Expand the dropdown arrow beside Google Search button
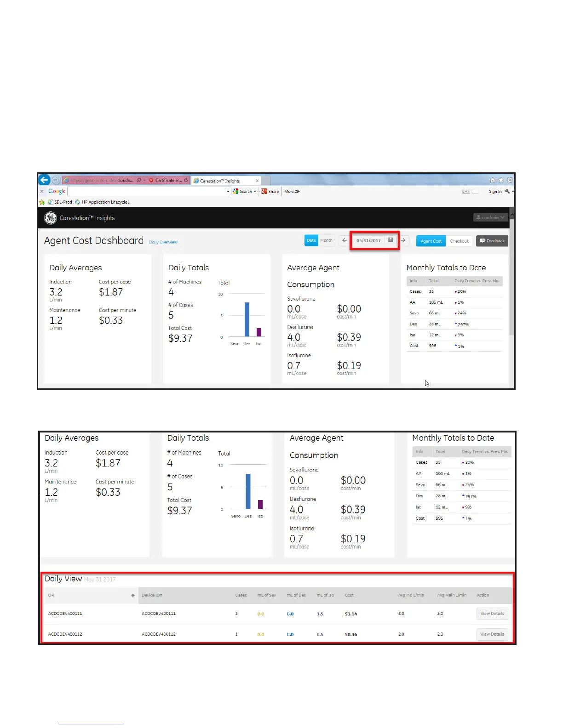The width and height of the screenshot is (563, 728). click(x=255, y=191)
